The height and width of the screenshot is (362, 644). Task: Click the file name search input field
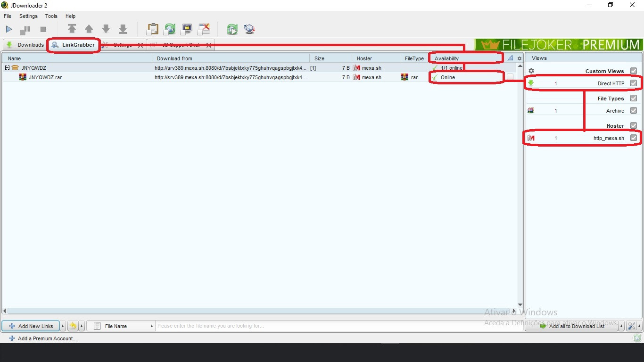tap(339, 326)
